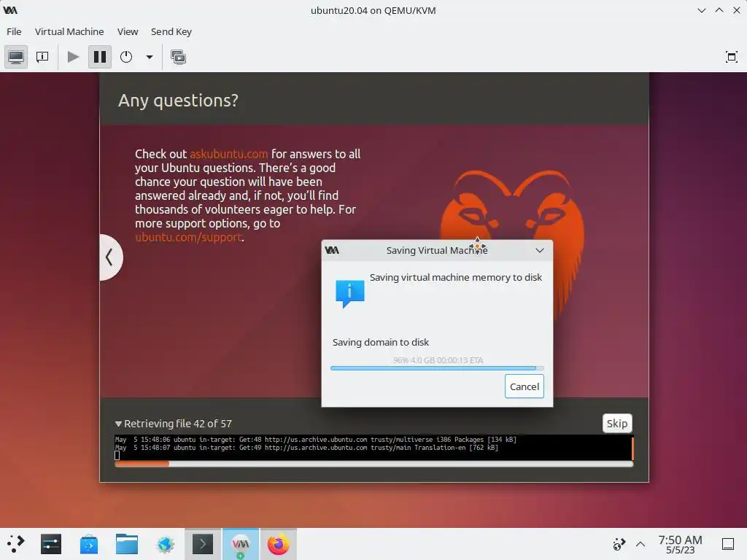The height and width of the screenshot is (560, 747).
Task: Click the window title ubuntu20.04 on QEMU/KVM
Action: [x=373, y=10]
